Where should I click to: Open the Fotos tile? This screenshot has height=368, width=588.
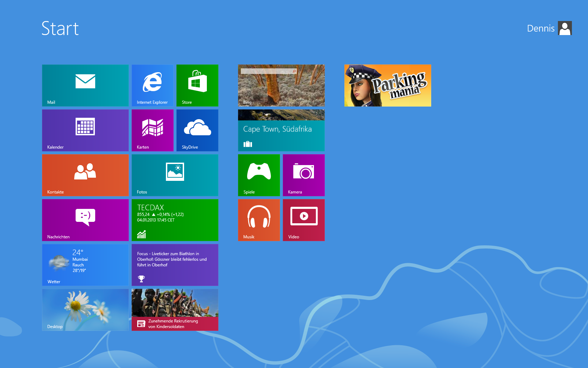coord(175,175)
